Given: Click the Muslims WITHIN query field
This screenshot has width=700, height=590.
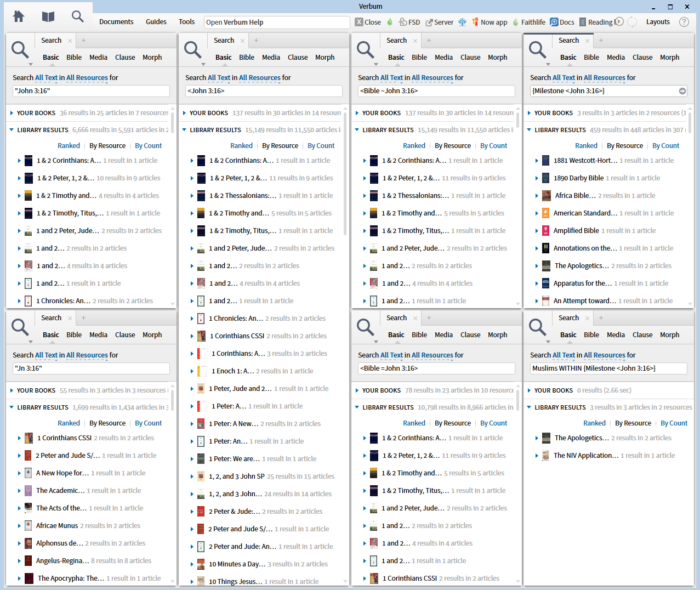Looking at the screenshot, I should (608, 368).
